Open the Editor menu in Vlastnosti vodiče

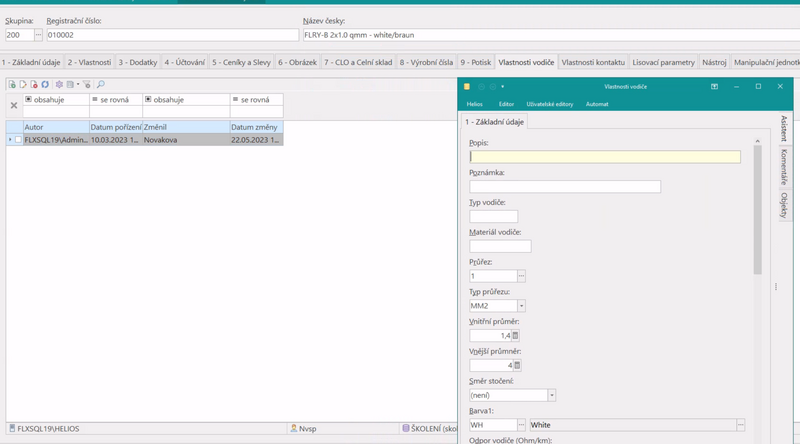tap(507, 104)
